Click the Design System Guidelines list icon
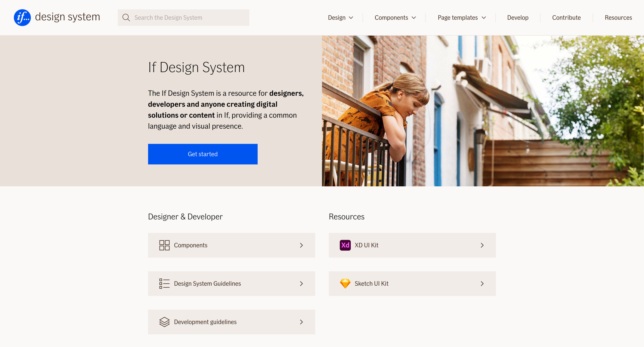 [164, 284]
